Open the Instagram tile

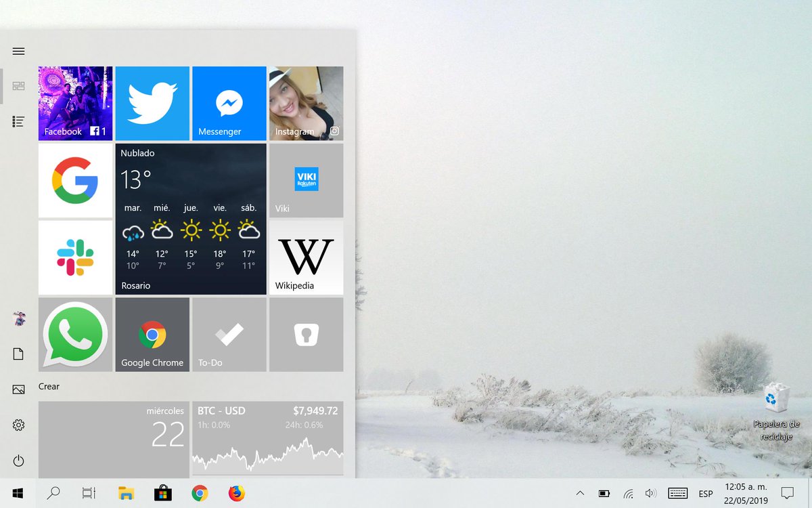click(307, 103)
